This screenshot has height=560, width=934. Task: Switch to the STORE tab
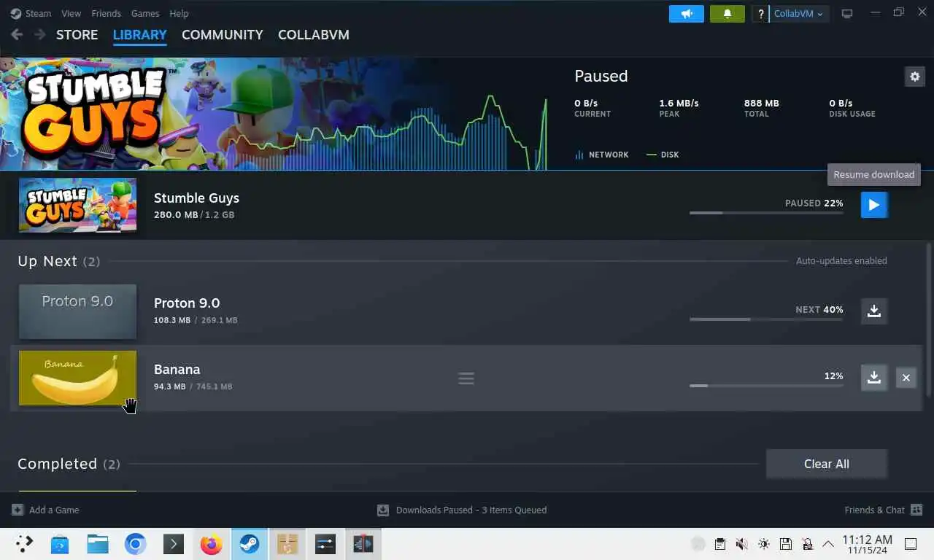pyautogui.click(x=77, y=34)
